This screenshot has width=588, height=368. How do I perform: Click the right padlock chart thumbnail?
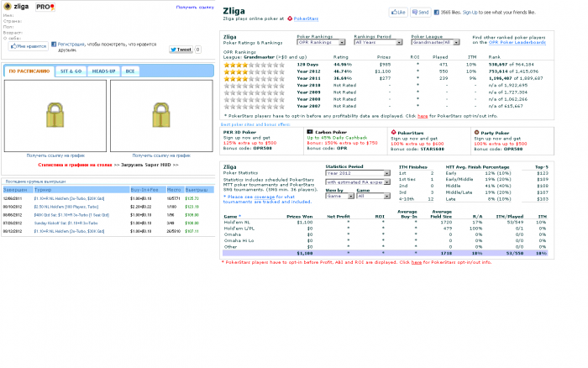161,116
